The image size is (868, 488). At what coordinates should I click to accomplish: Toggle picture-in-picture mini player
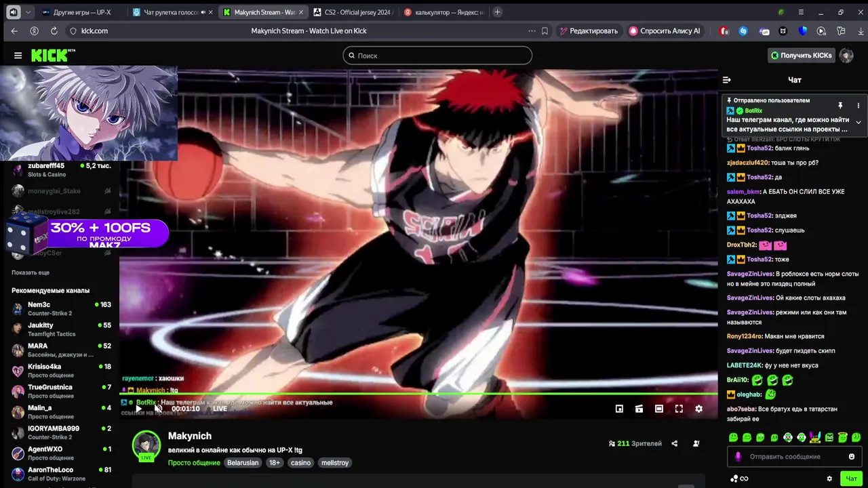point(619,409)
